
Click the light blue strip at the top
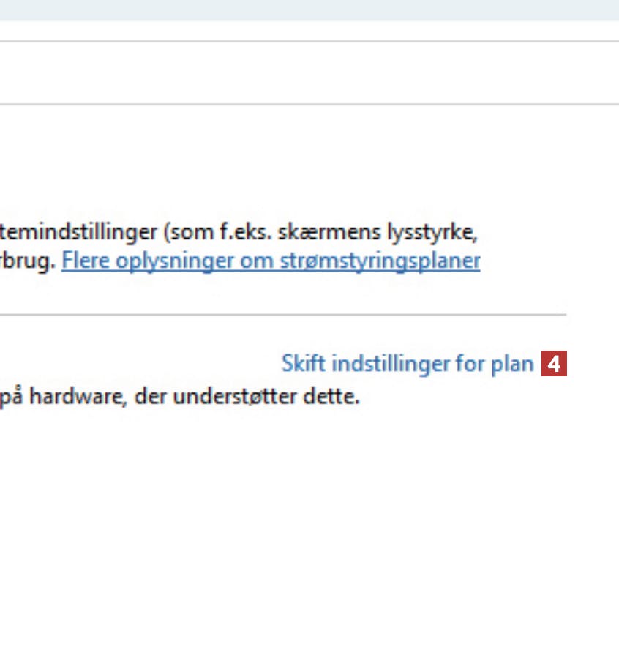[x=309, y=10]
